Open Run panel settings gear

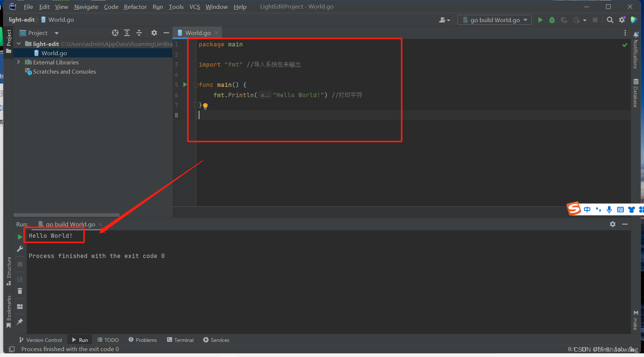pyautogui.click(x=613, y=224)
